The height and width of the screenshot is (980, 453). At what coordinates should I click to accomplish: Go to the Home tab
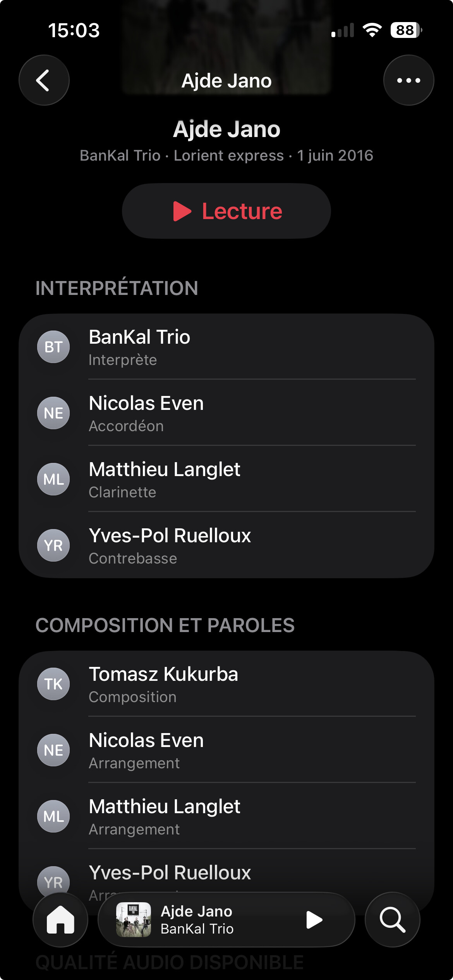pyautogui.click(x=60, y=920)
